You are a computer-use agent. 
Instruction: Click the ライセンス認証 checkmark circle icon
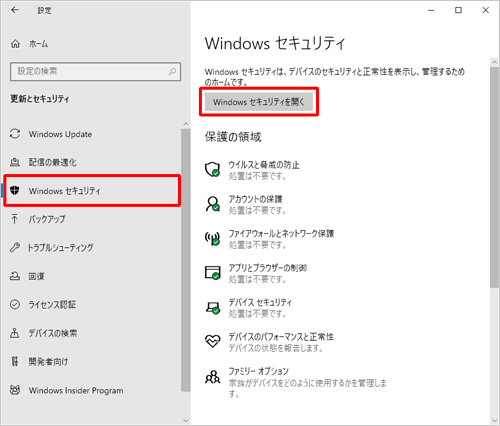[15, 304]
